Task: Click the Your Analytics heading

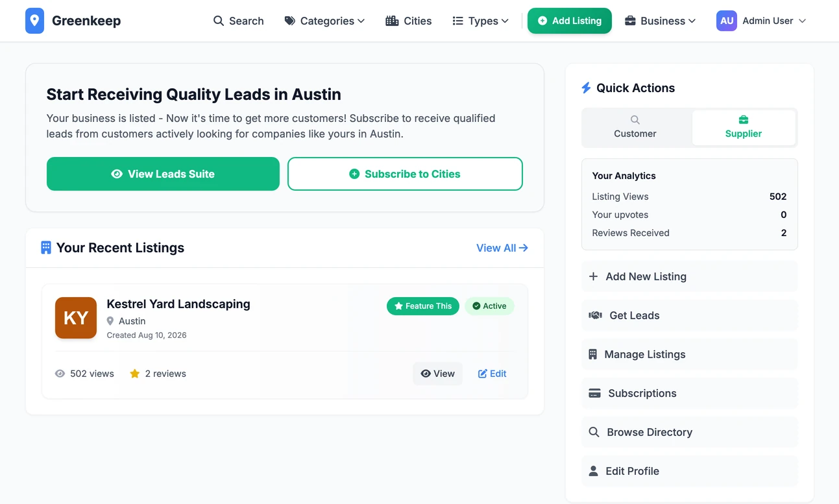Action: point(624,176)
